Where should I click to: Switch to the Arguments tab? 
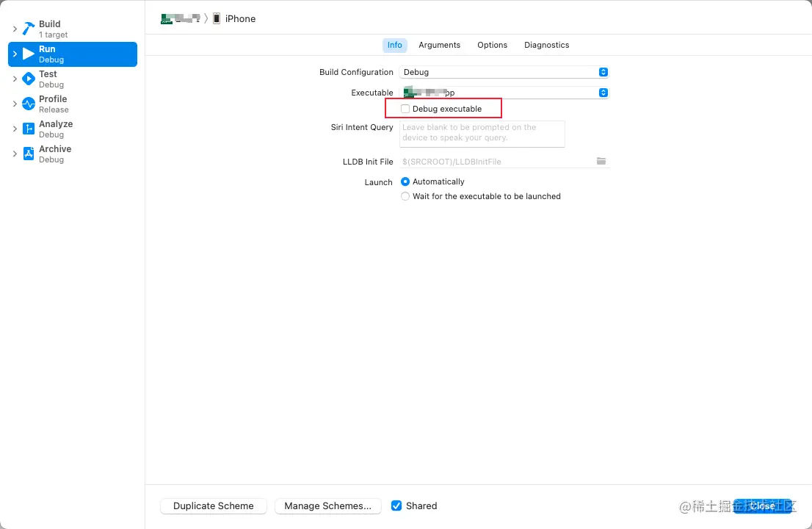pos(439,45)
